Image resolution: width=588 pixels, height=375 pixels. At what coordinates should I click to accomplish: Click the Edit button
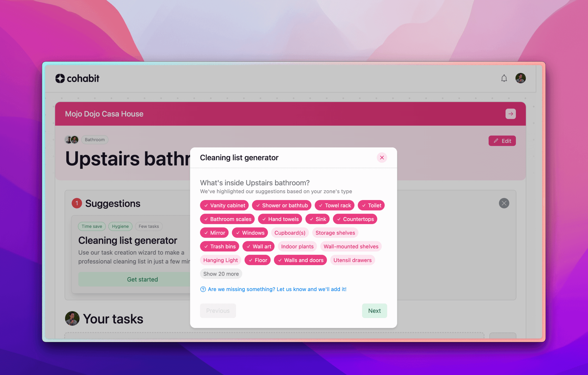pos(502,141)
